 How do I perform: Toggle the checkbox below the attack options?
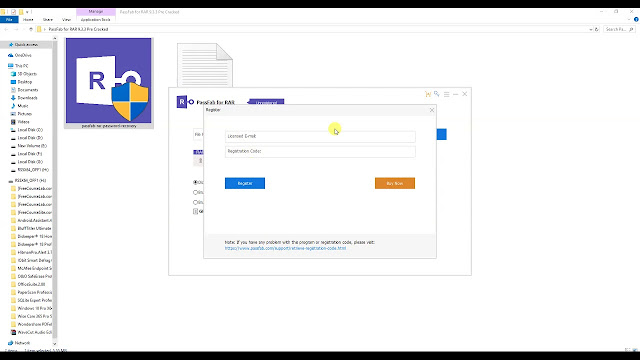coord(196,211)
